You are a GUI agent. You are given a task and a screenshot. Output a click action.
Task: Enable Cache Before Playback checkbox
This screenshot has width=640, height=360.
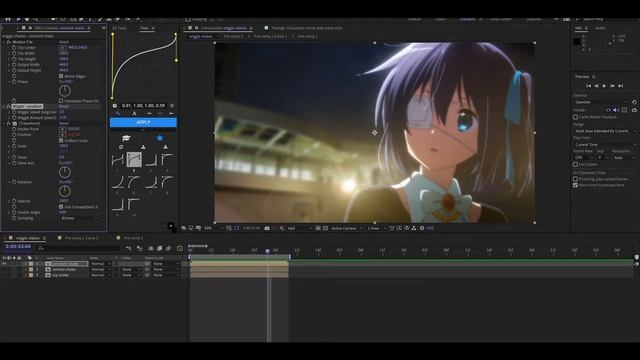coord(576,117)
